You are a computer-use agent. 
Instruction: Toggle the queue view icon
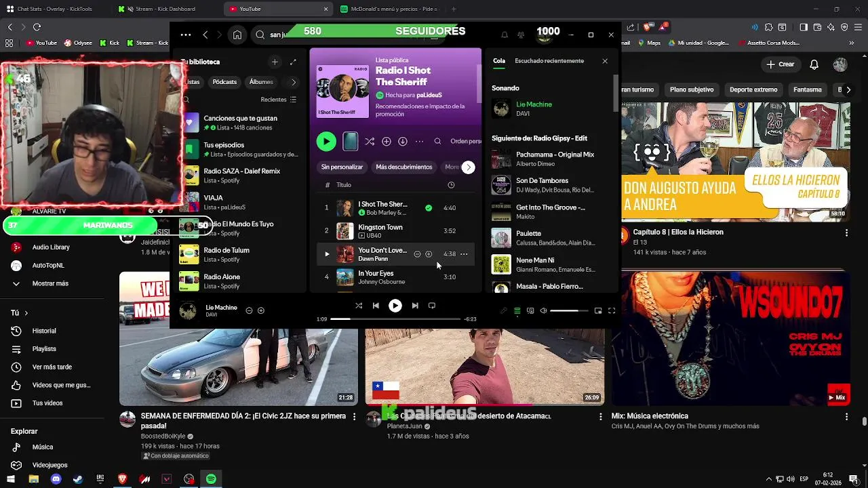pos(517,310)
